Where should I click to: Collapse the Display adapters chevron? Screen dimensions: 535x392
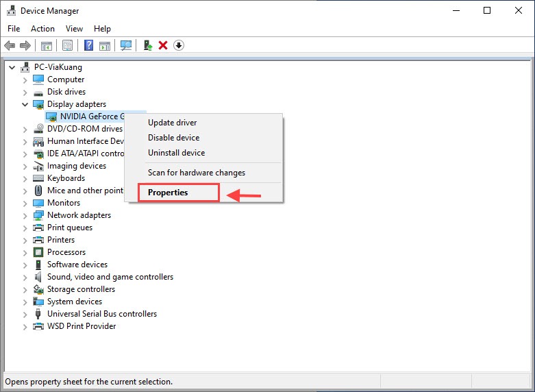(25, 104)
